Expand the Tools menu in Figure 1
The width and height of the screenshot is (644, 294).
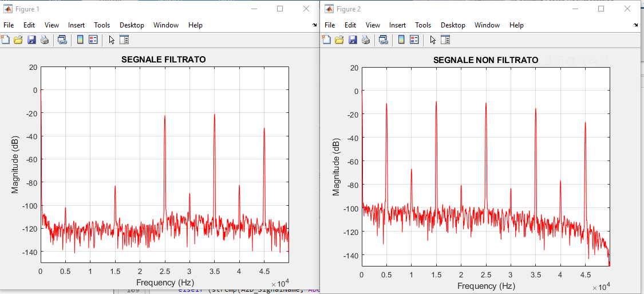pyautogui.click(x=102, y=25)
